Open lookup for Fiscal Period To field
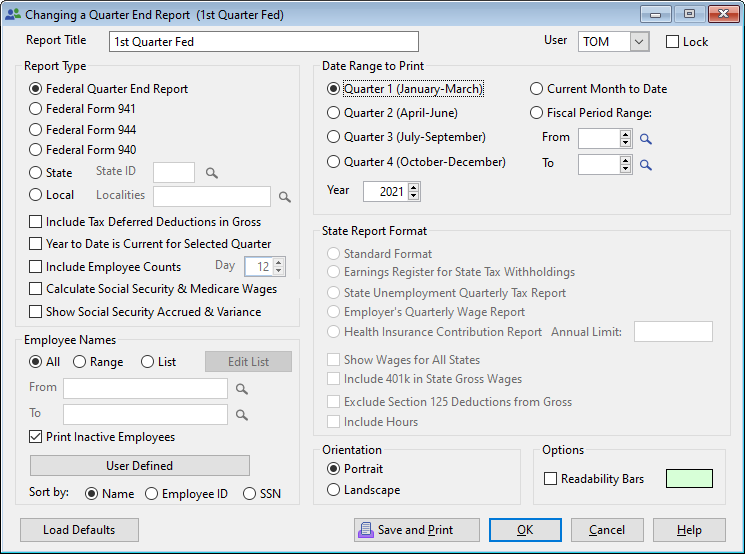This screenshot has height=554, width=745. tap(646, 165)
